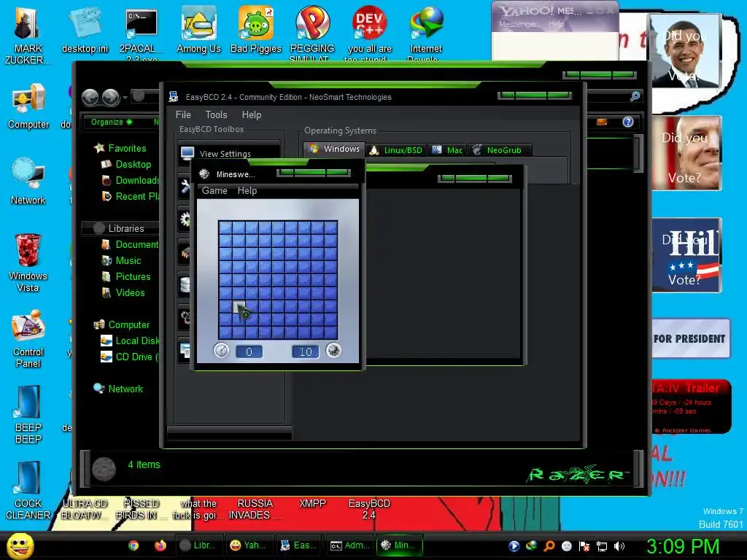Screen dimensions: 747x560
Task: Open the chip Advanced Settings icon in EasyBCD
Action: pos(185,252)
